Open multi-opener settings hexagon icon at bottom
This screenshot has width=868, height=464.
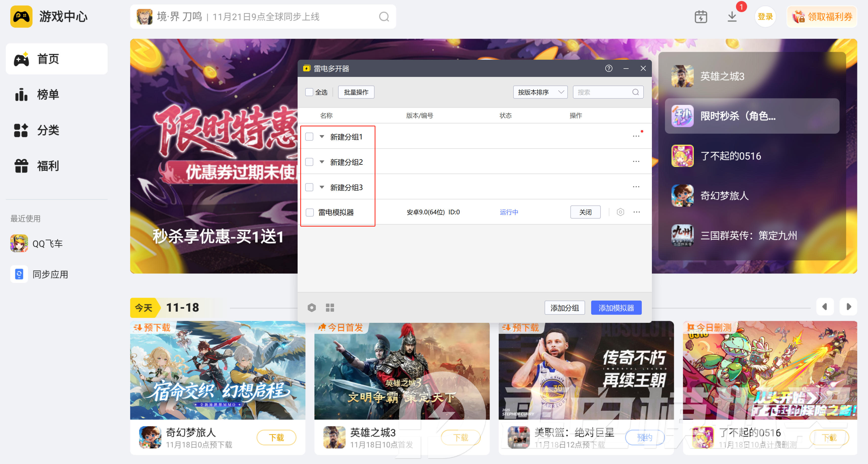[312, 307]
